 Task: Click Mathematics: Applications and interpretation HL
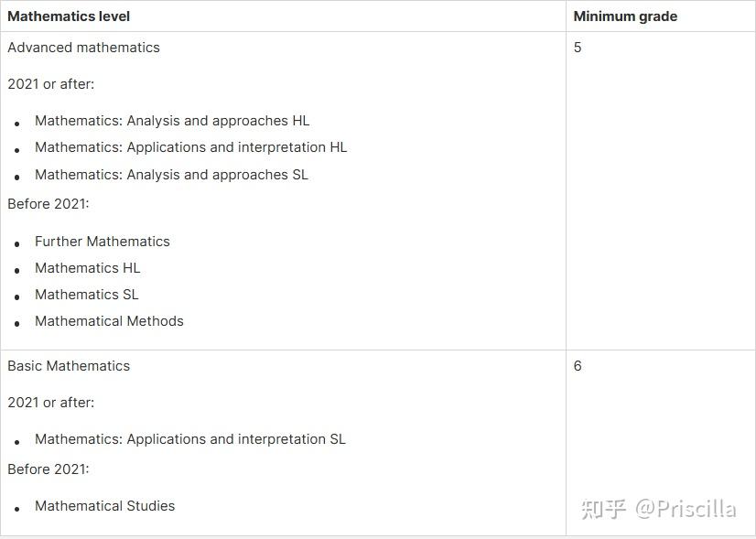(190, 147)
